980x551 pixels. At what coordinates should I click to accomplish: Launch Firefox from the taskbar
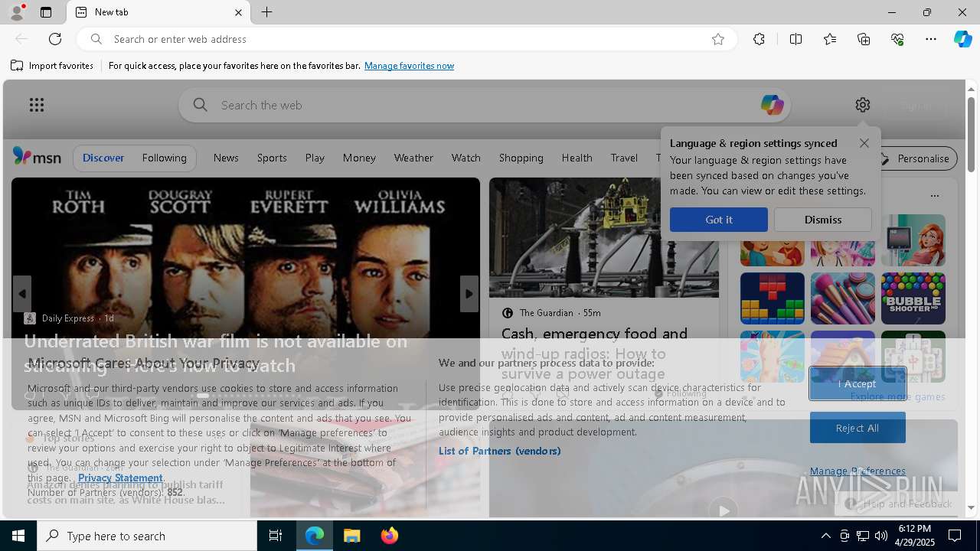(x=390, y=536)
